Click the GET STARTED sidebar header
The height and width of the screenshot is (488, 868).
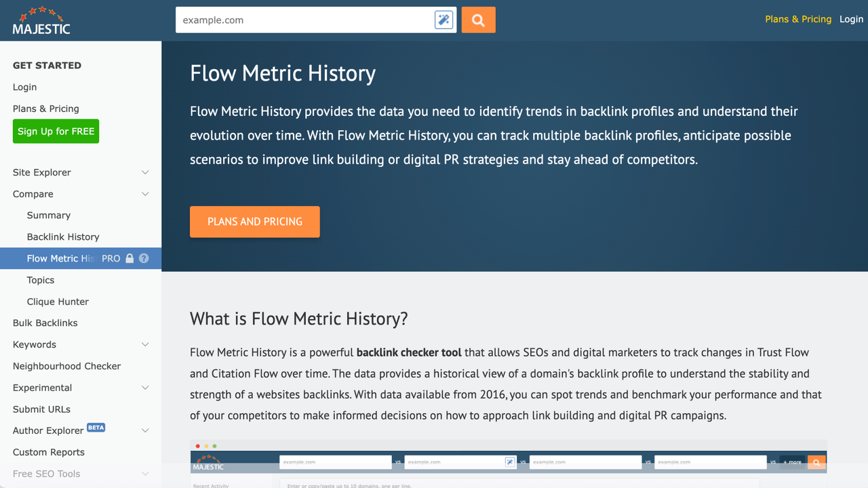pyautogui.click(x=47, y=65)
